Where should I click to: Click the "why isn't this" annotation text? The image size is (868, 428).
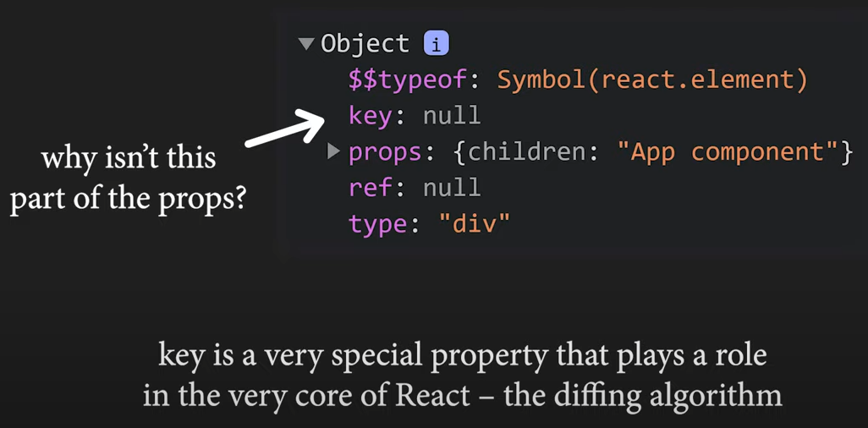click(129, 158)
